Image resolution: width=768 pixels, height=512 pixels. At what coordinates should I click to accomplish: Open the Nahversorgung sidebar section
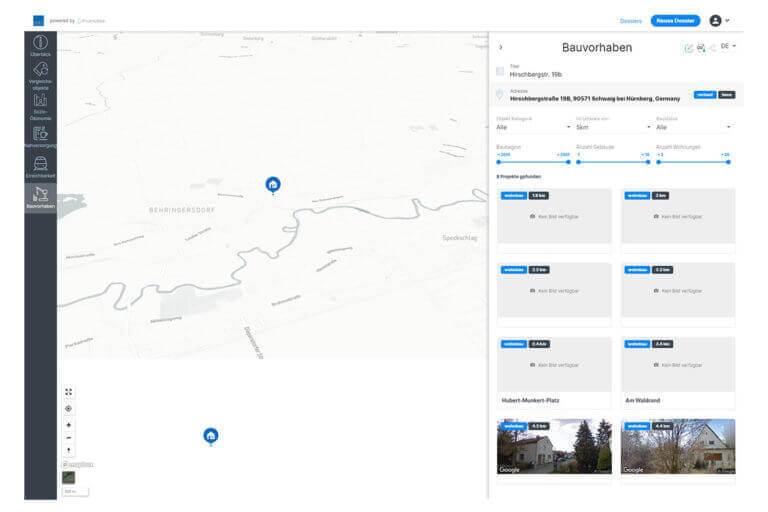pyautogui.click(x=40, y=136)
